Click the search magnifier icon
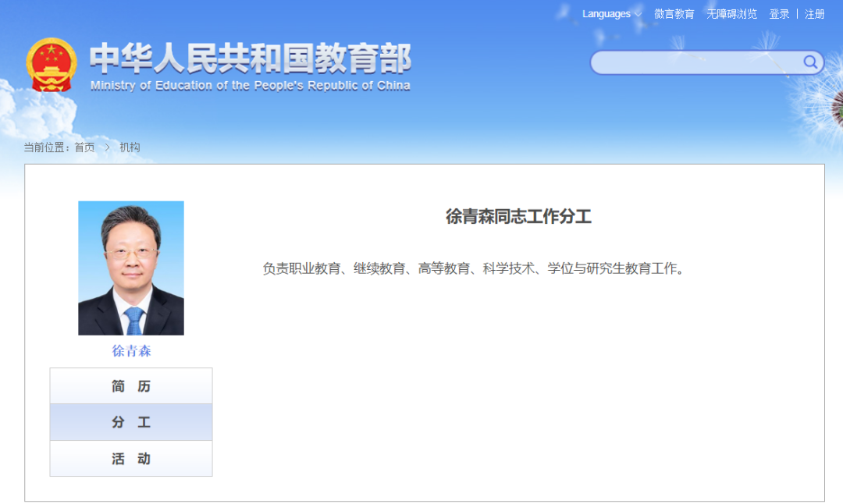The width and height of the screenshot is (843, 504). pyautogui.click(x=810, y=62)
